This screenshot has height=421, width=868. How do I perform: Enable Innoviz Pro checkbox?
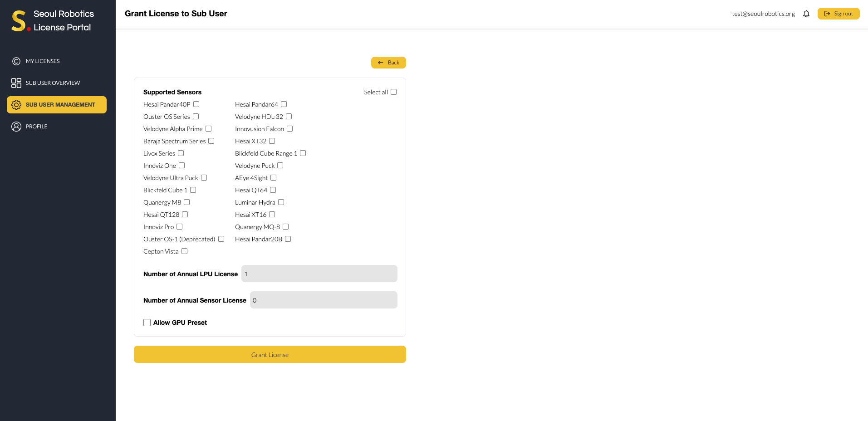tap(180, 227)
